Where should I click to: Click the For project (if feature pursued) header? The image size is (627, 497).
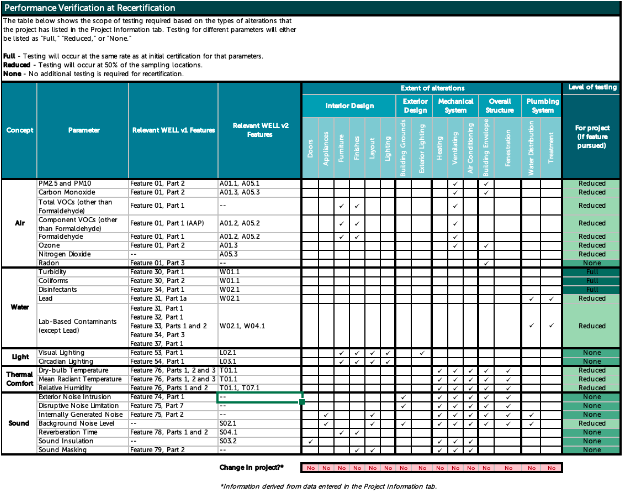pyautogui.click(x=592, y=136)
